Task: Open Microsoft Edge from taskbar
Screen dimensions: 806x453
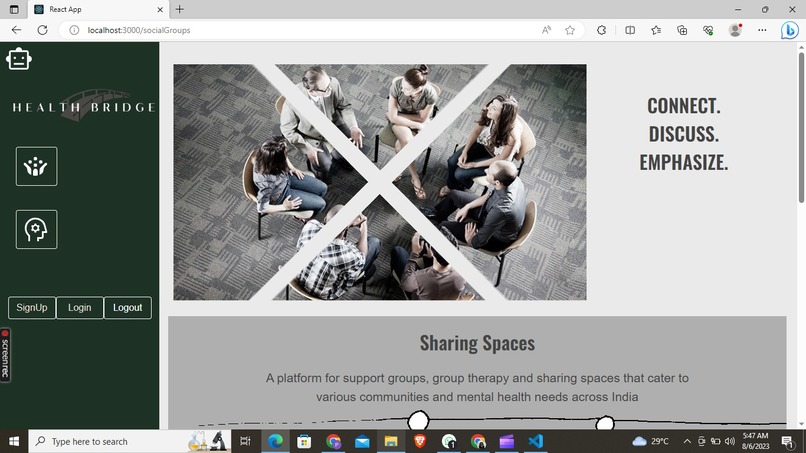Action: (275, 441)
